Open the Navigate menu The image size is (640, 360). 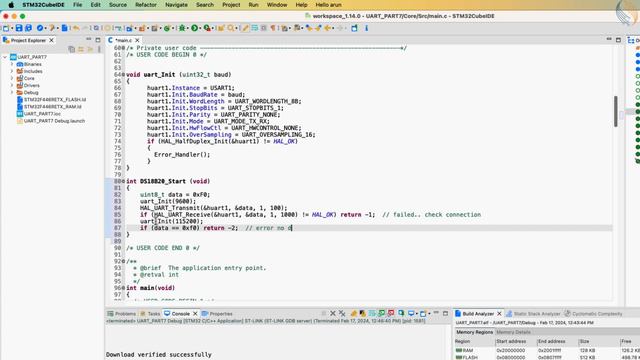(176, 5)
